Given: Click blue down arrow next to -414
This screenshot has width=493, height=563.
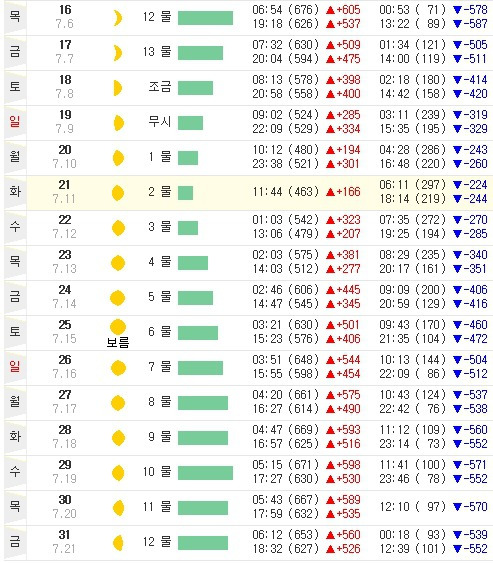Looking at the screenshot, I should (457, 80).
